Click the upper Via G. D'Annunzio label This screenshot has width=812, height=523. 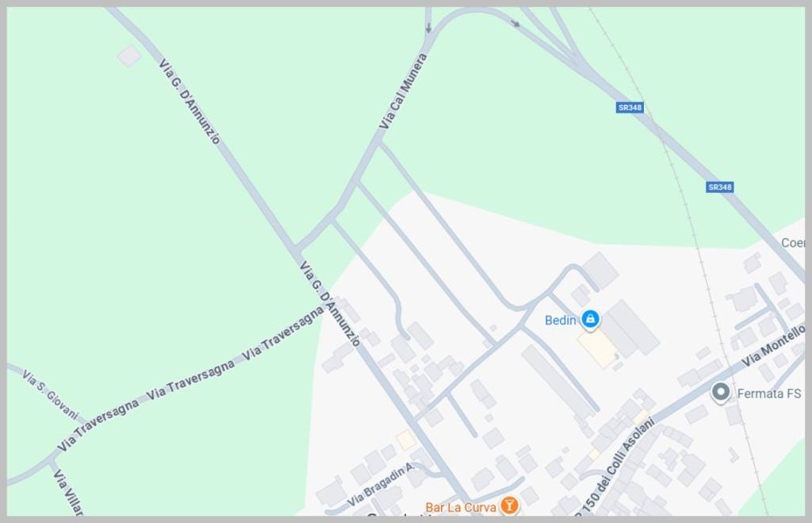point(189,101)
